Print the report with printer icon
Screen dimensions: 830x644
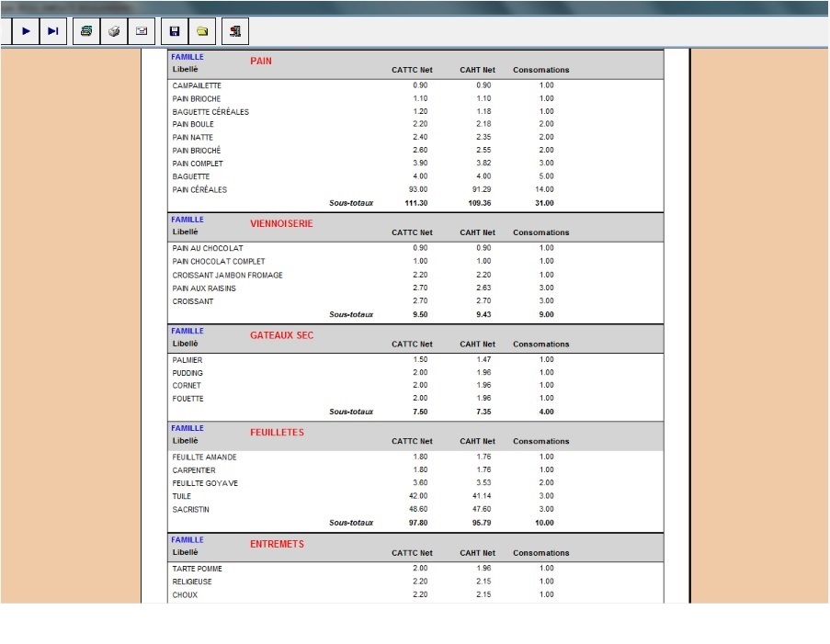(x=114, y=31)
